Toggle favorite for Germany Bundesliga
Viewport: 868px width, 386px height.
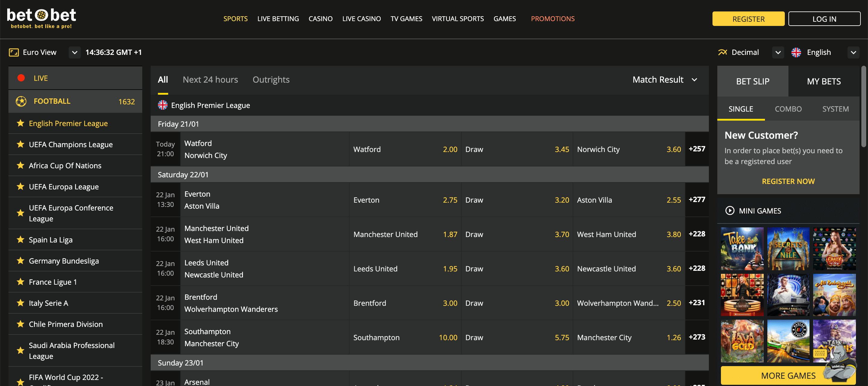[20, 261]
